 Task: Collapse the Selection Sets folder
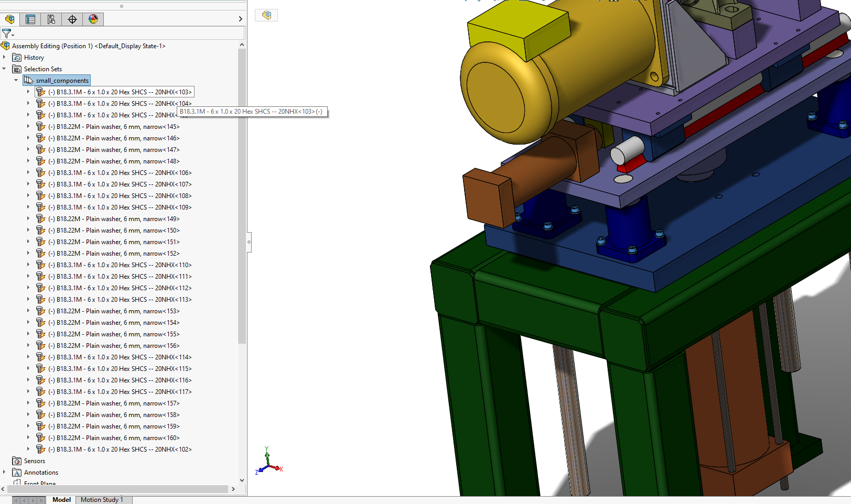click(x=4, y=69)
